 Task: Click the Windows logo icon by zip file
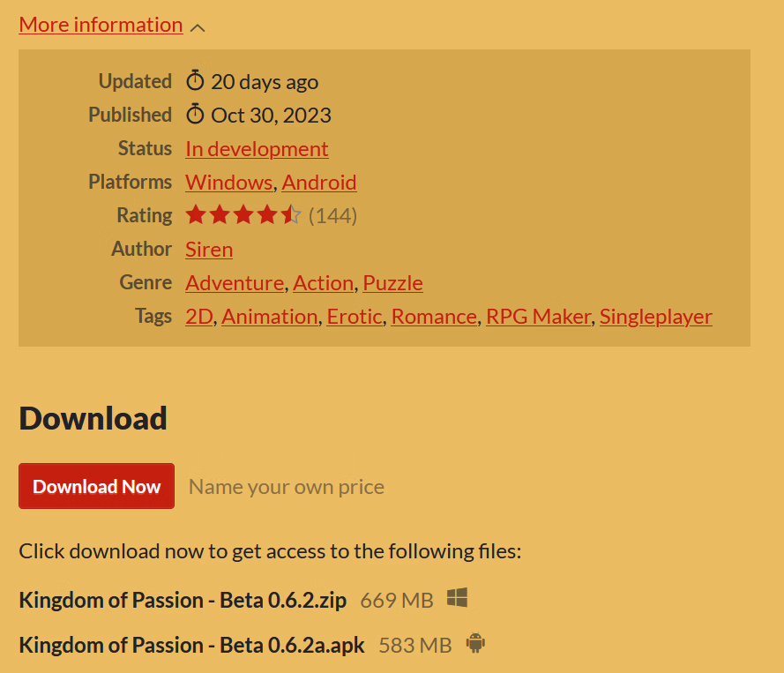point(457,598)
